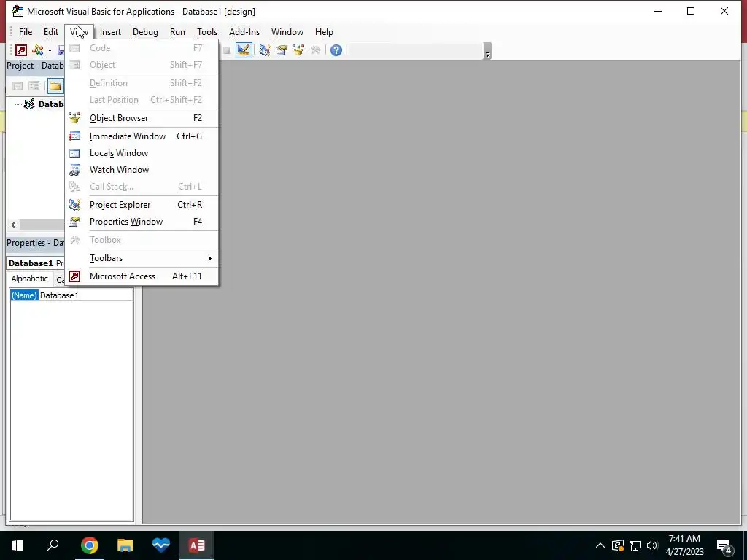Choose Watch Window menu entry
The width and height of the screenshot is (747, 560).
tap(142, 169)
